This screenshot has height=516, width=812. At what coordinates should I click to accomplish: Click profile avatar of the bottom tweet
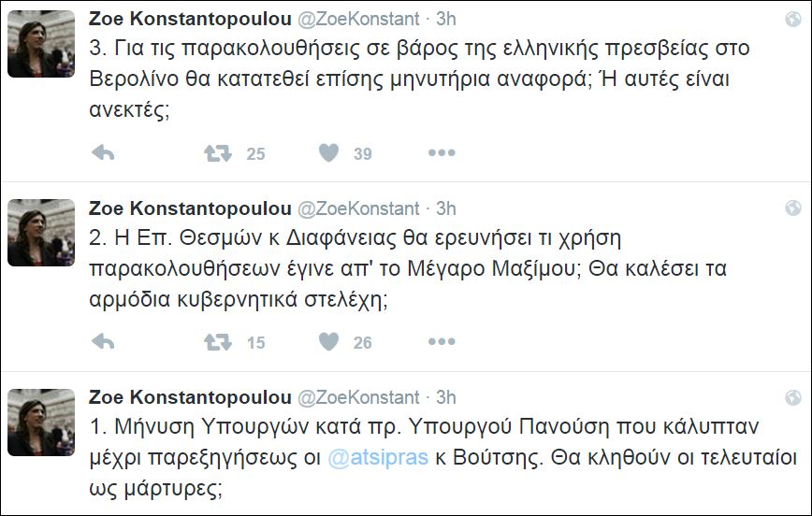(x=41, y=422)
